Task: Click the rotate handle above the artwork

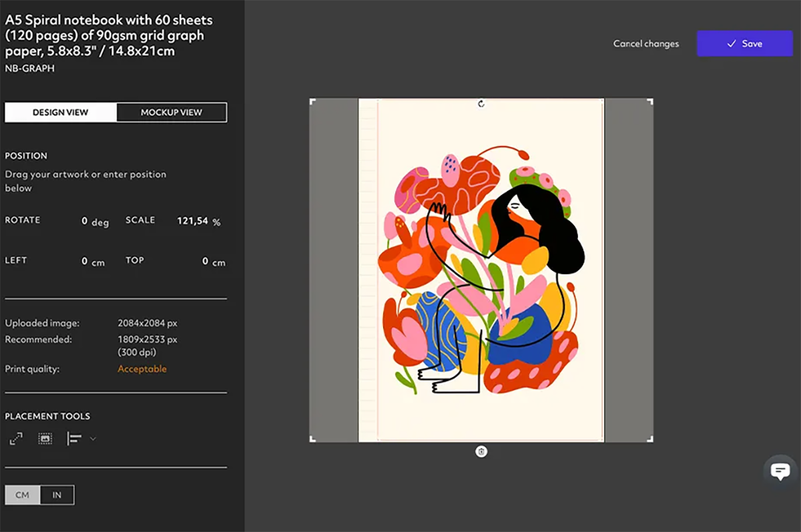Action: tap(481, 103)
